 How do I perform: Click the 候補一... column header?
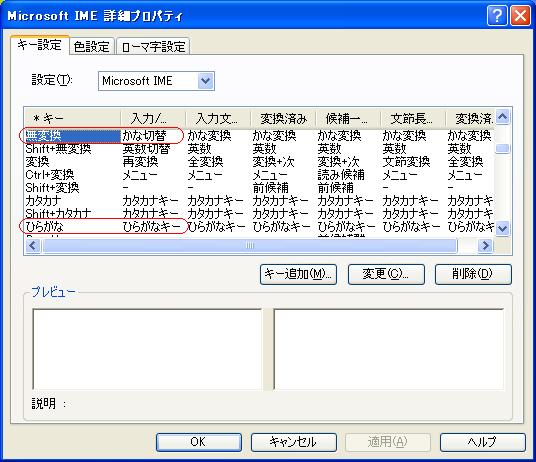click(x=348, y=119)
